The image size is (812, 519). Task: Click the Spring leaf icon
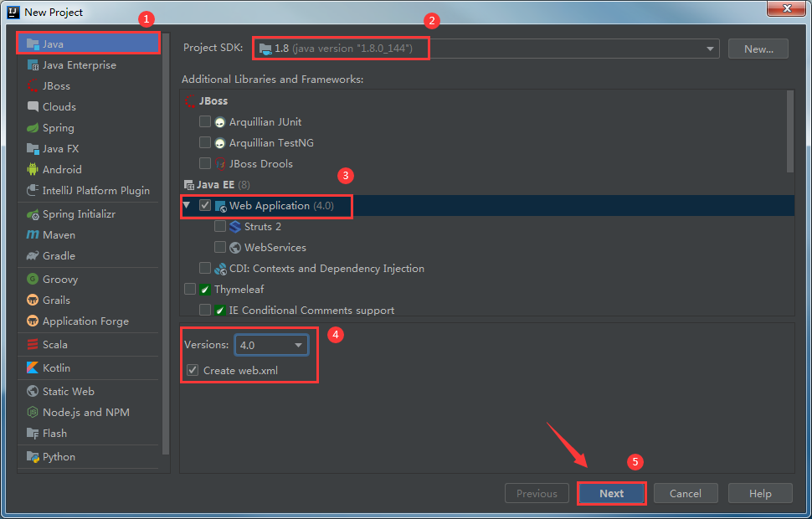(33, 128)
